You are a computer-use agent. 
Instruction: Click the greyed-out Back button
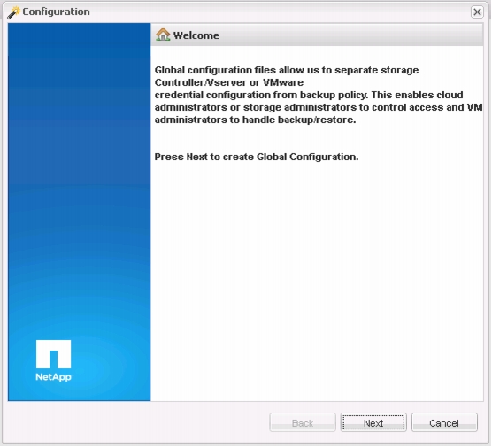(303, 422)
